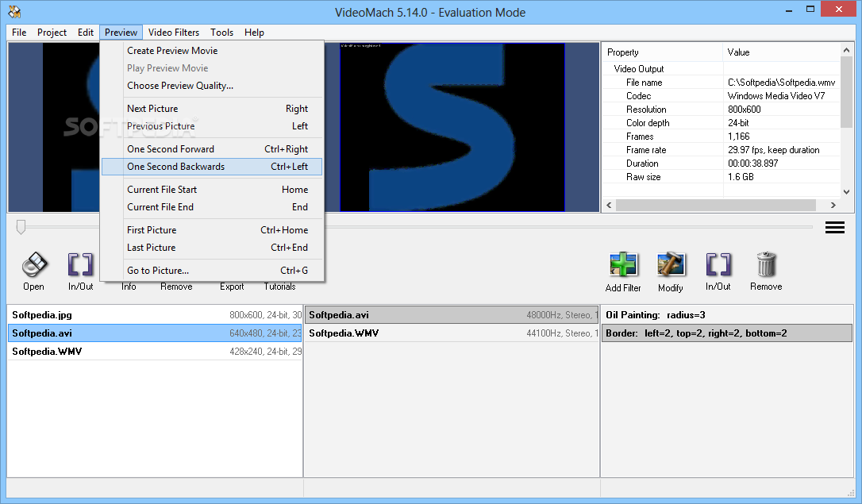Open Go to Picture... dialog
This screenshot has height=504, width=862.
tap(212, 271)
